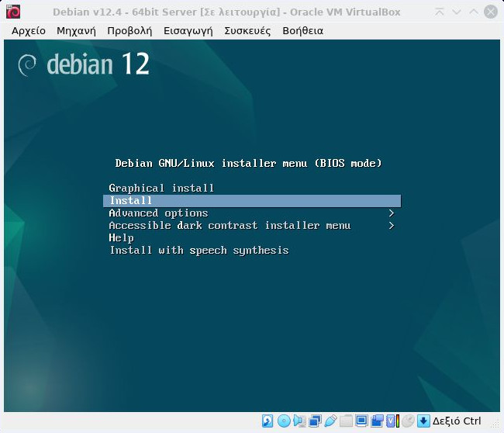Select the Help entry in installer menu
Screen dimensions: 504x433
coord(121,238)
